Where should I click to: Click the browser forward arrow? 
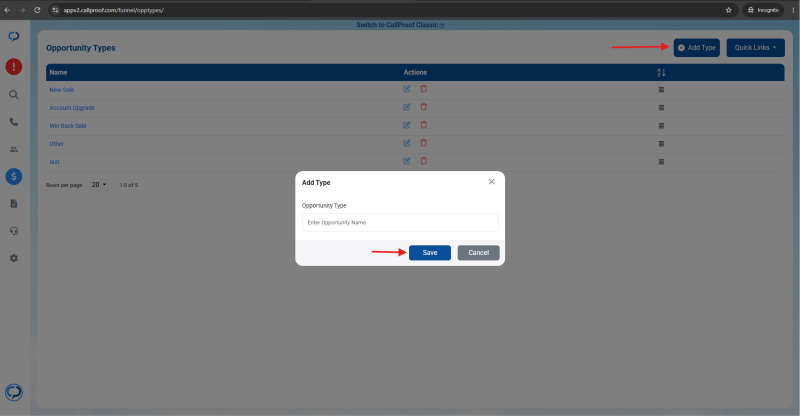pos(22,10)
